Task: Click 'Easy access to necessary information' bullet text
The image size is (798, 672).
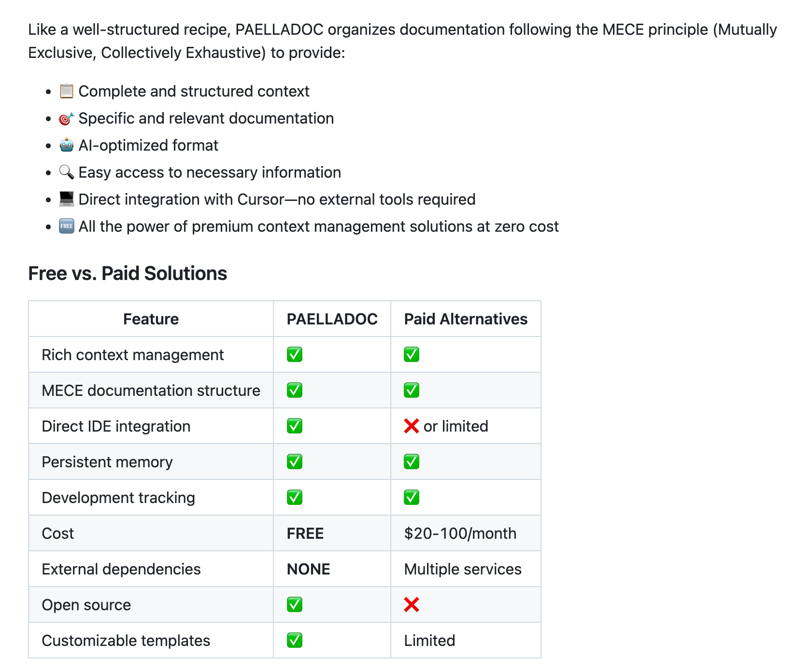Action: (x=210, y=172)
